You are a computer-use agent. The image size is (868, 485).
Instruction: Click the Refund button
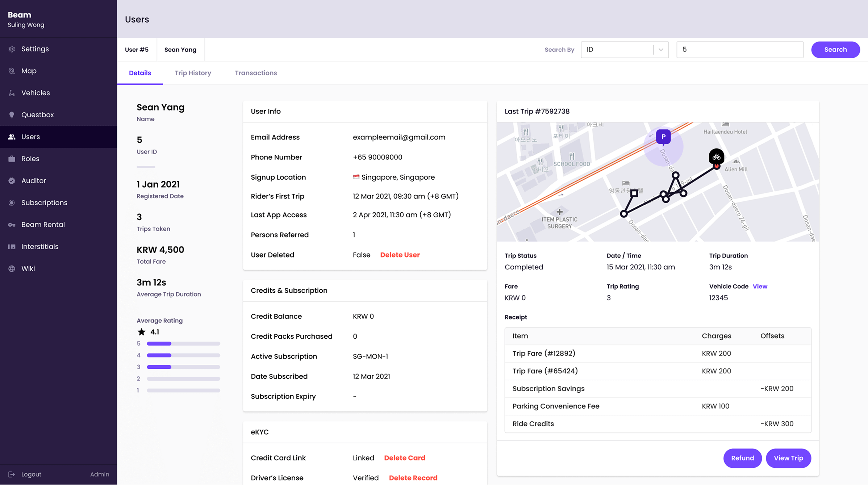point(742,458)
